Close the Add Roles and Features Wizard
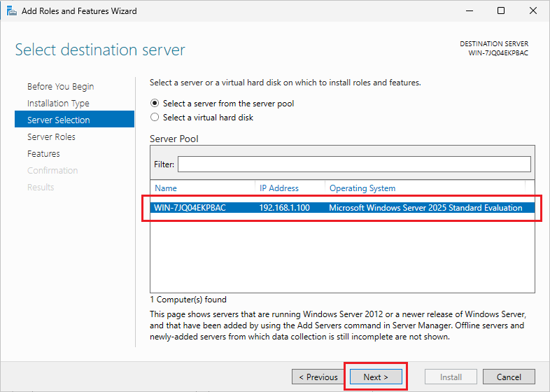This screenshot has width=550, height=392. point(533,11)
